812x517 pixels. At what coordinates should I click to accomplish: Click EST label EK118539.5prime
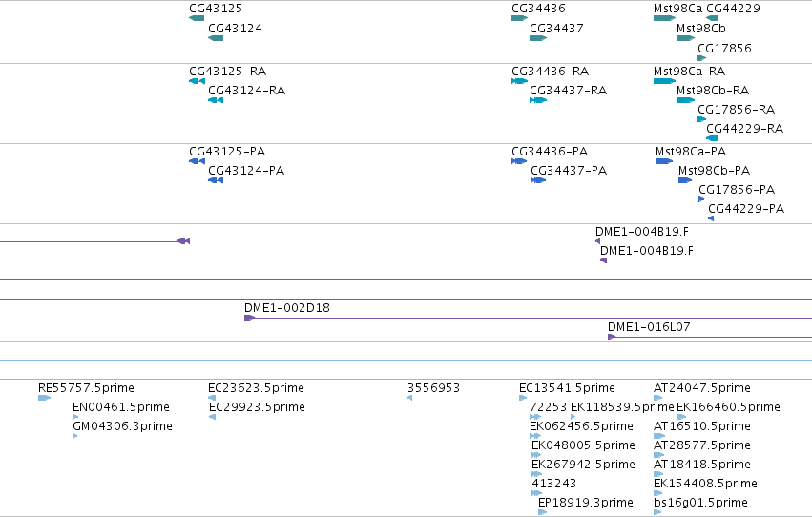tap(622, 407)
